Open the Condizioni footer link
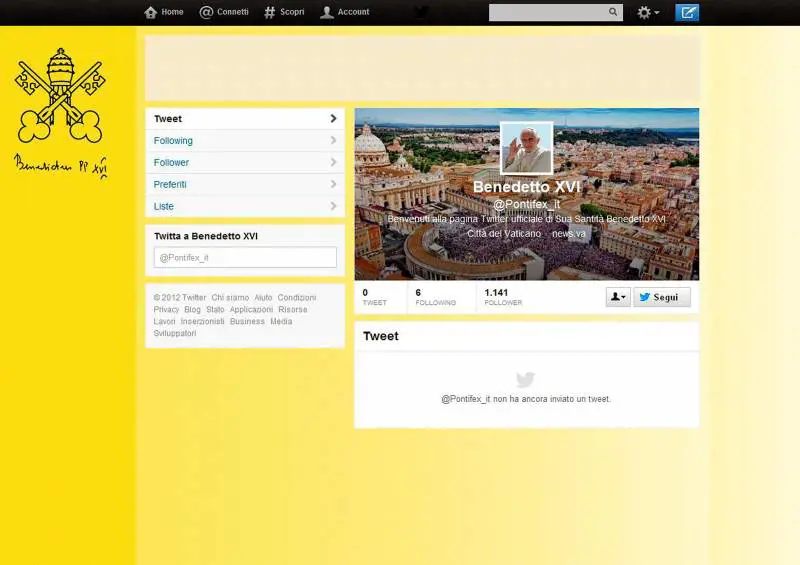 (x=297, y=298)
